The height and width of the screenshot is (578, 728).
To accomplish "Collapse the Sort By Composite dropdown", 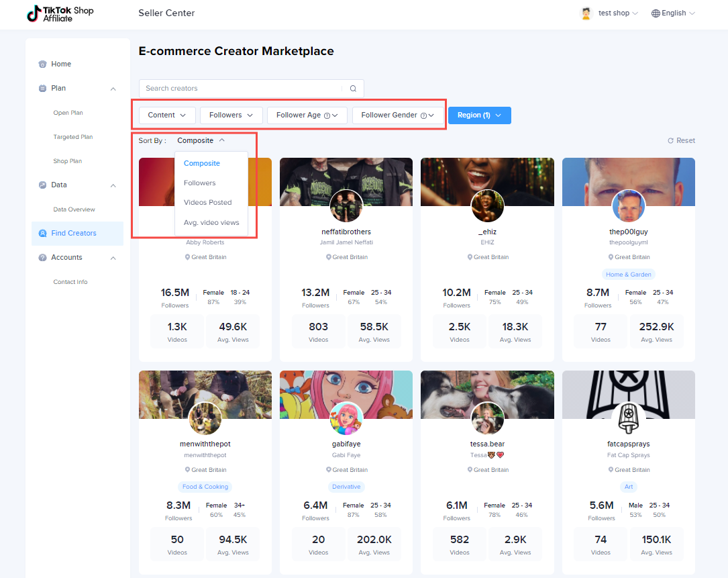I will tap(201, 140).
